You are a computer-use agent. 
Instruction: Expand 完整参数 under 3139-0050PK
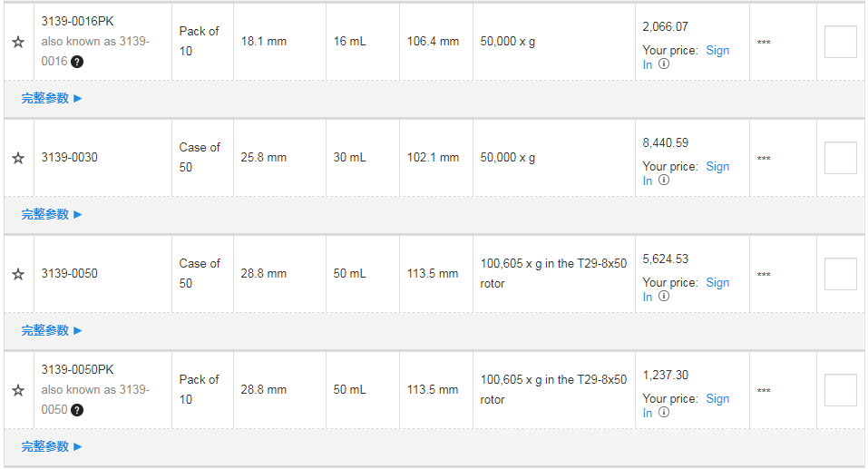(52, 446)
